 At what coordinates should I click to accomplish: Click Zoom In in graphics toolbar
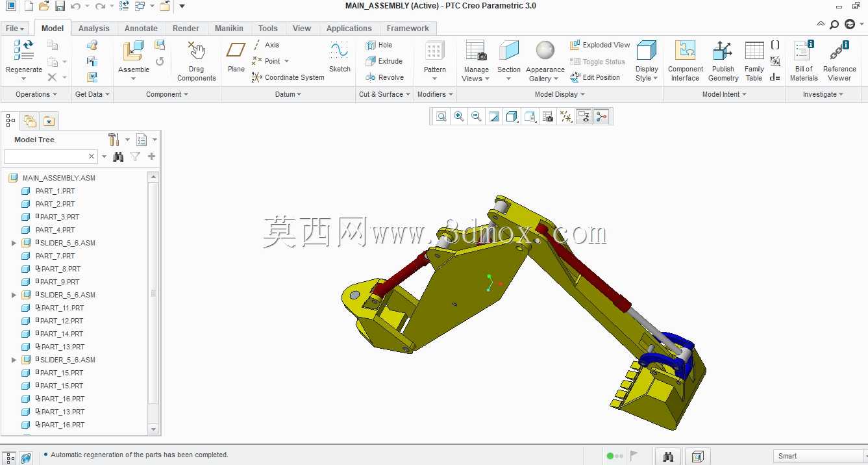[x=459, y=116]
